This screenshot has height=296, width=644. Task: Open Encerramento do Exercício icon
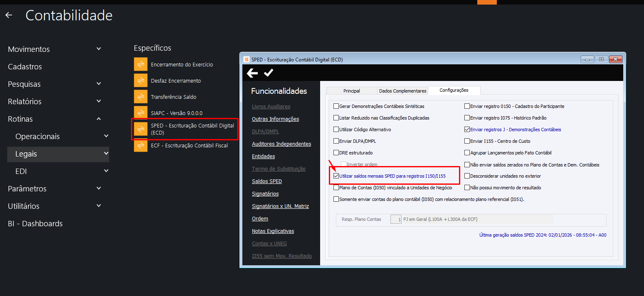click(141, 64)
